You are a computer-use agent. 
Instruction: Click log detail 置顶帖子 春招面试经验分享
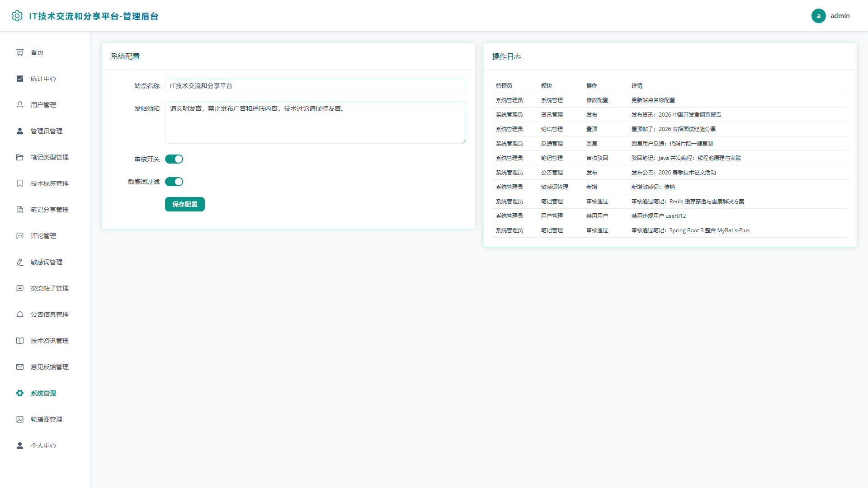[x=674, y=129]
